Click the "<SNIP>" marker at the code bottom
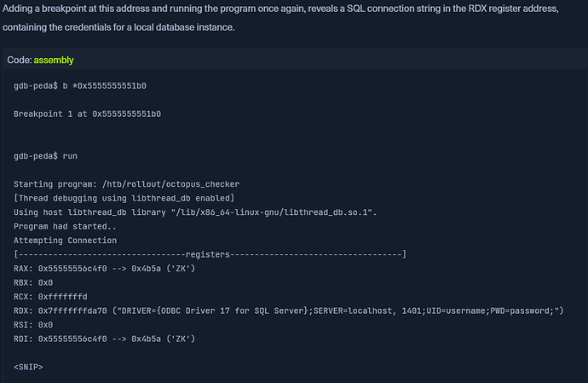 (x=28, y=367)
